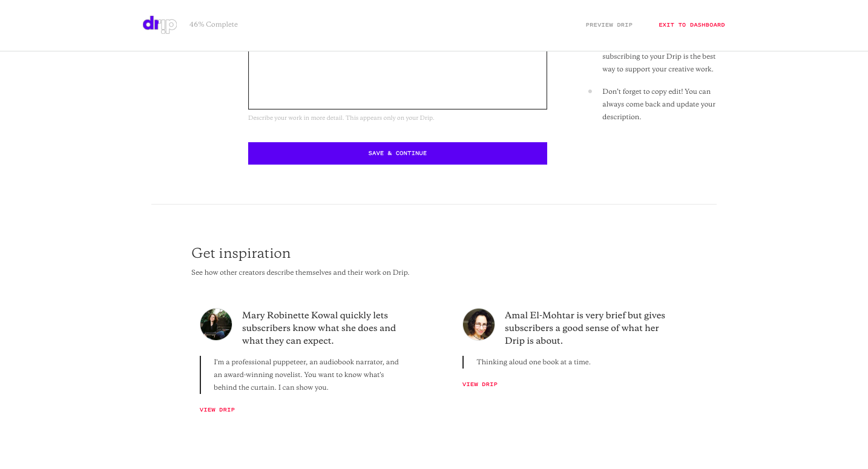
Task: Open Amal El-Mohtar's avatar photo
Action: click(x=479, y=324)
